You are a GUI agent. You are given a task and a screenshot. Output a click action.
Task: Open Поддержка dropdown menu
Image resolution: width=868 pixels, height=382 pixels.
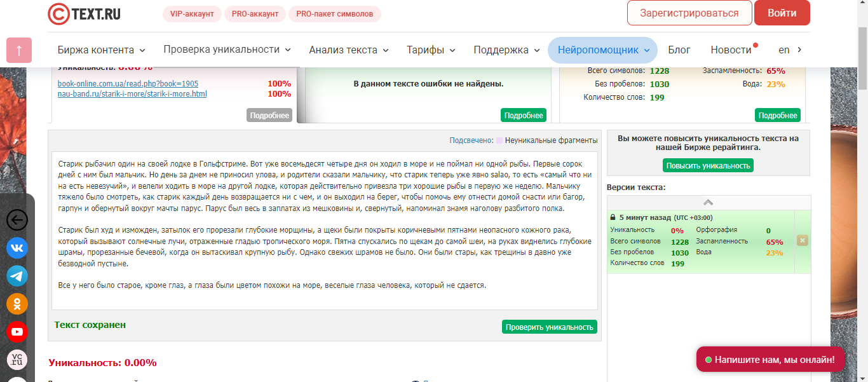pos(506,50)
